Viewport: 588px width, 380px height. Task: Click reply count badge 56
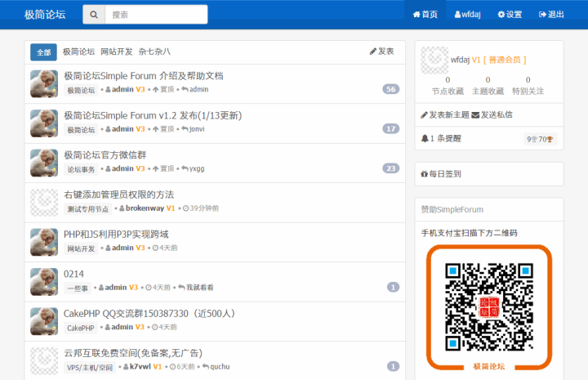[390, 89]
